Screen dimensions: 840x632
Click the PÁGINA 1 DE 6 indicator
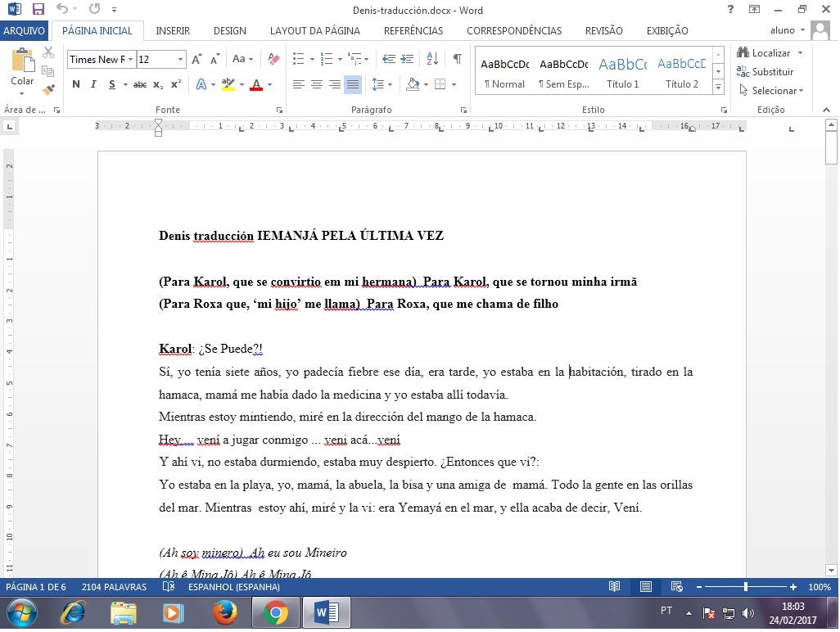click(36, 587)
